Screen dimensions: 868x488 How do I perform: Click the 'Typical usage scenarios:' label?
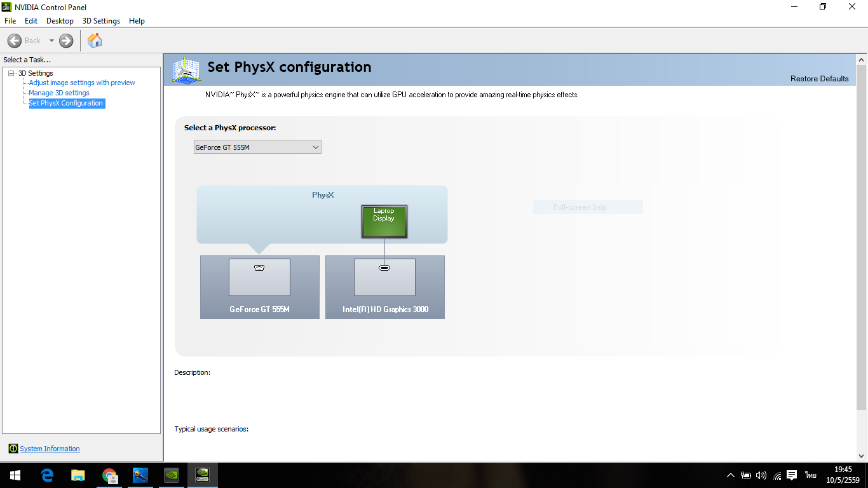pos(212,429)
